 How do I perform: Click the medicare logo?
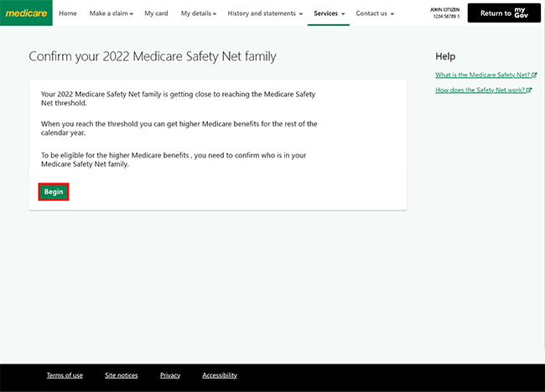pyautogui.click(x=26, y=13)
